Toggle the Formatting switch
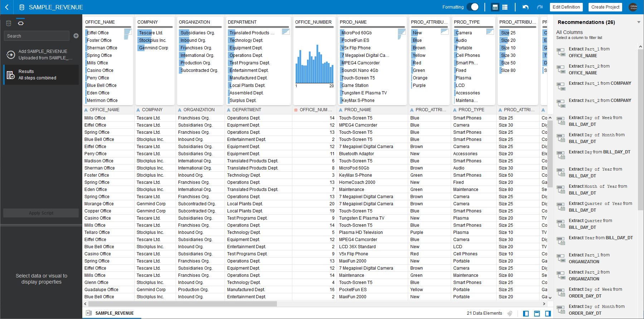 pyautogui.click(x=473, y=7)
